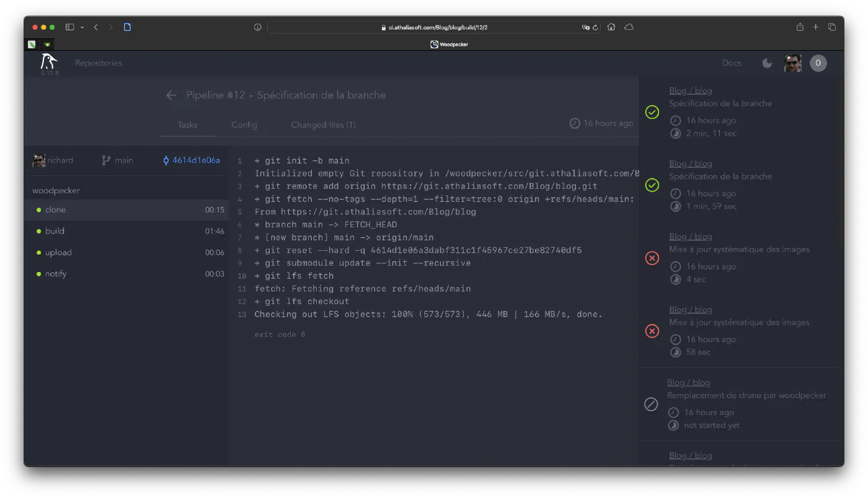
Task: Expand the sidebar dropdown chevron in Safari
Action: point(82,27)
